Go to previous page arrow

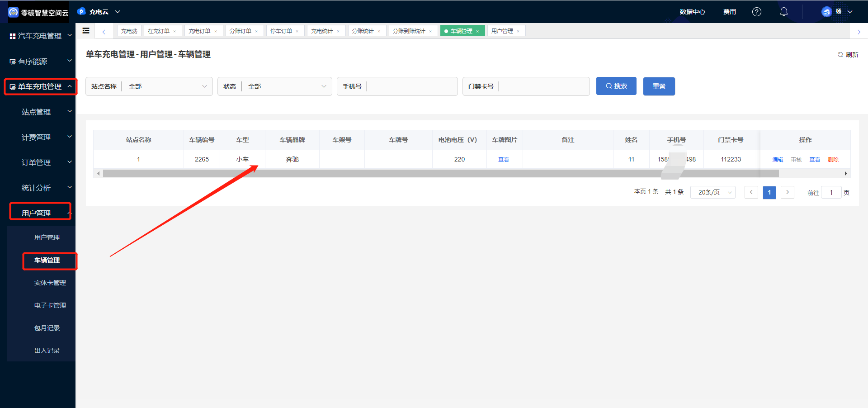tap(751, 192)
